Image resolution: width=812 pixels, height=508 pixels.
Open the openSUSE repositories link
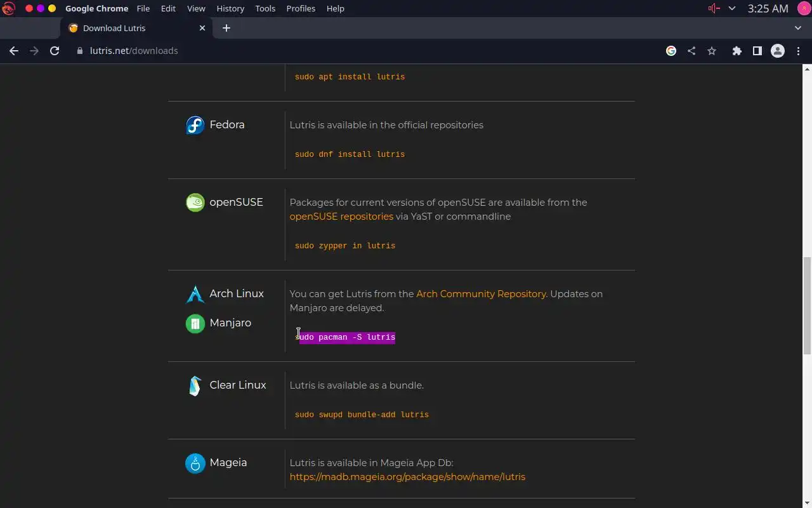point(341,217)
